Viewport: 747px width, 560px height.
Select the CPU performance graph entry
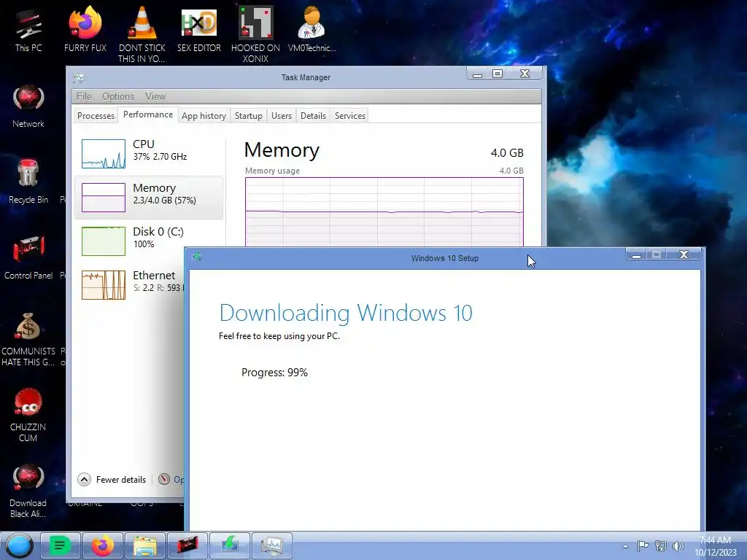pos(149,153)
